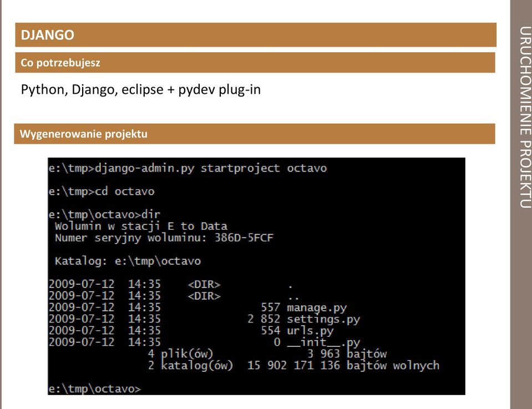Click the 'e:\tmp>cd octavo' command line
Viewport: 532px width, 409px height.
(101, 191)
